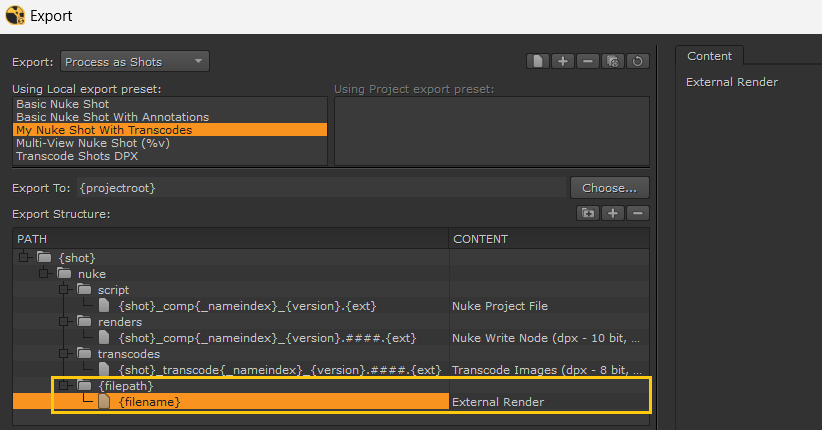Open the Process as Shots dropdown
Screen dimensions: 822x430
pyautogui.click(x=135, y=62)
